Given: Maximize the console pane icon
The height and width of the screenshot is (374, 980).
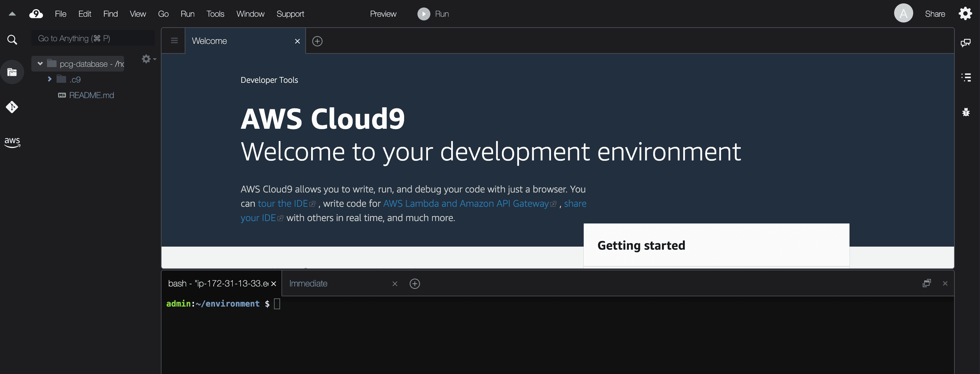Looking at the screenshot, I should tap(927, 283).
